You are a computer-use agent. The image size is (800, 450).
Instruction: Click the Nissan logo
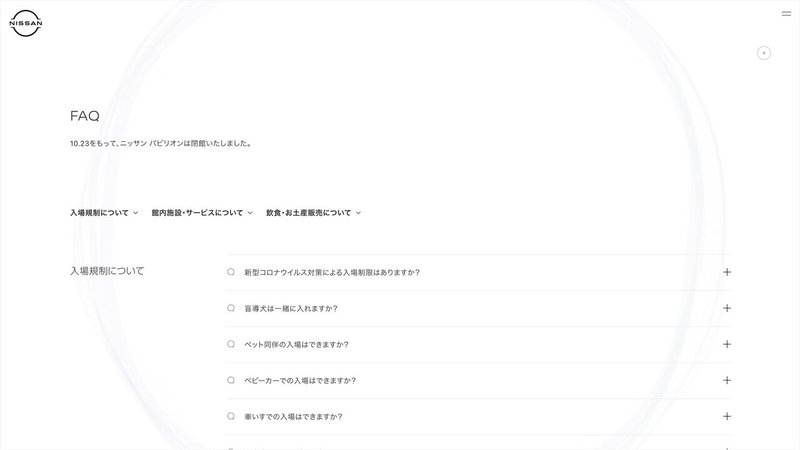pos(26,23)
